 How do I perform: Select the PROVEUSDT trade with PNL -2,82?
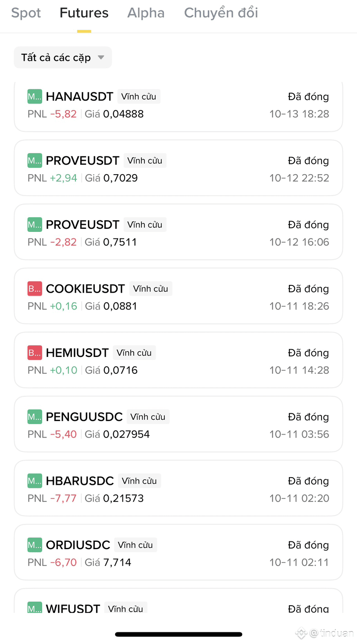[x=178, y=232]
